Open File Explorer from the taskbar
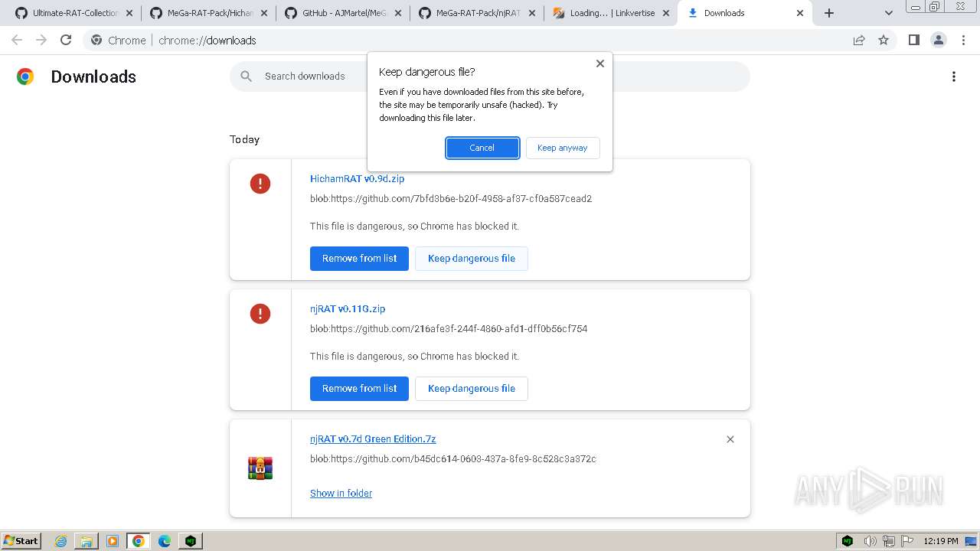 87,541
